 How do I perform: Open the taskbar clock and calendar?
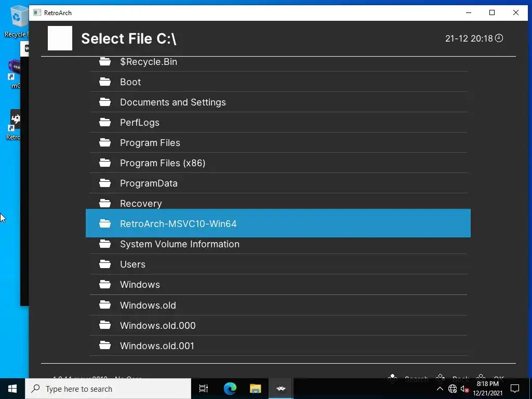pyautogui.click(x=487, y=389)
